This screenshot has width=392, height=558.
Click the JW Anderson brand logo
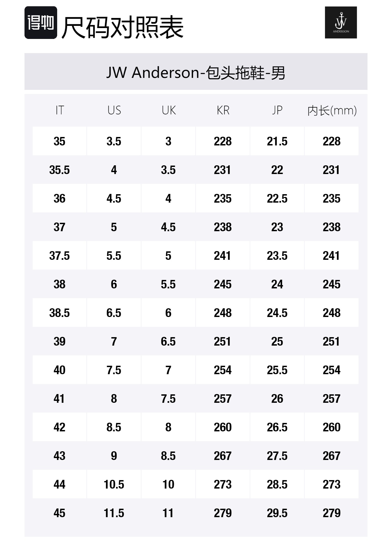(x=341, y=23)
